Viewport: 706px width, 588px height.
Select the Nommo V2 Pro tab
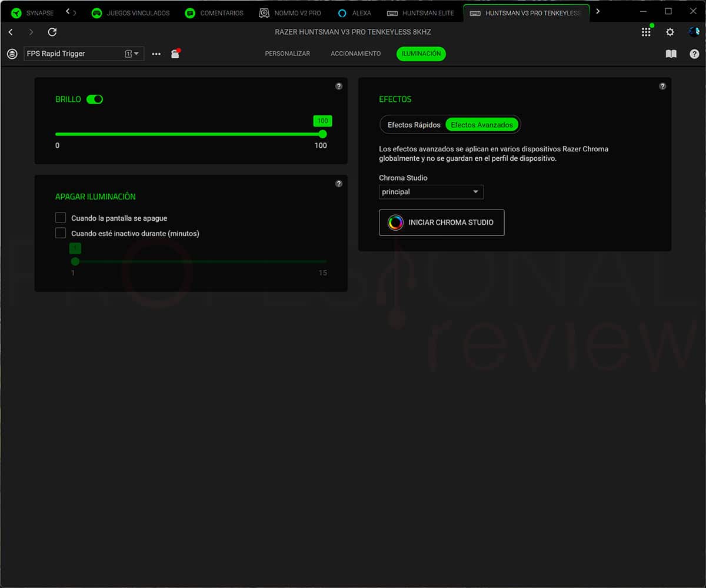tap(291, 13)
